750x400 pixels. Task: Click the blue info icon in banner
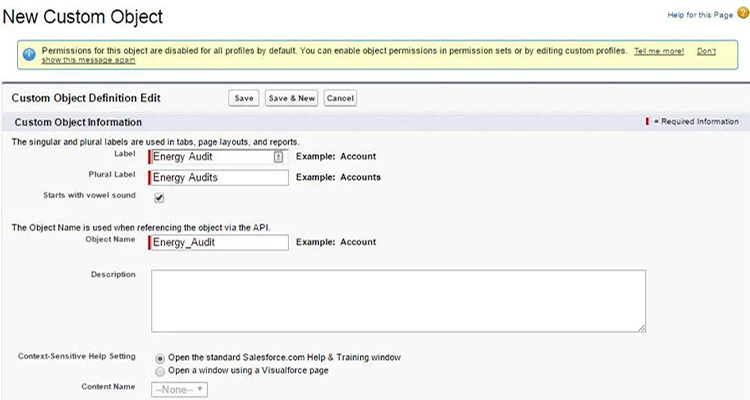(29, 55)
